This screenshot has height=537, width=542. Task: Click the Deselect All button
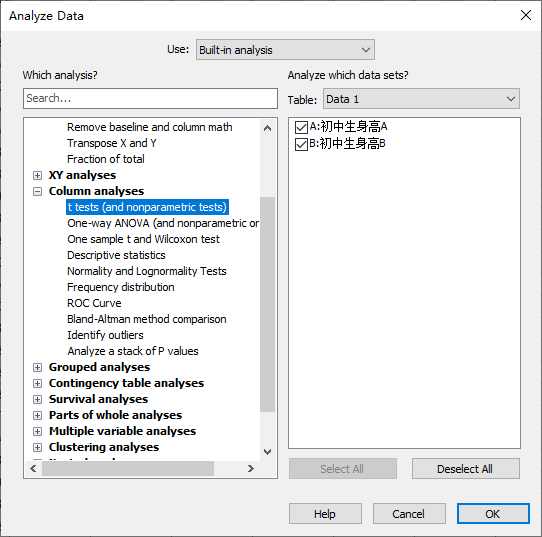(466, 469)
